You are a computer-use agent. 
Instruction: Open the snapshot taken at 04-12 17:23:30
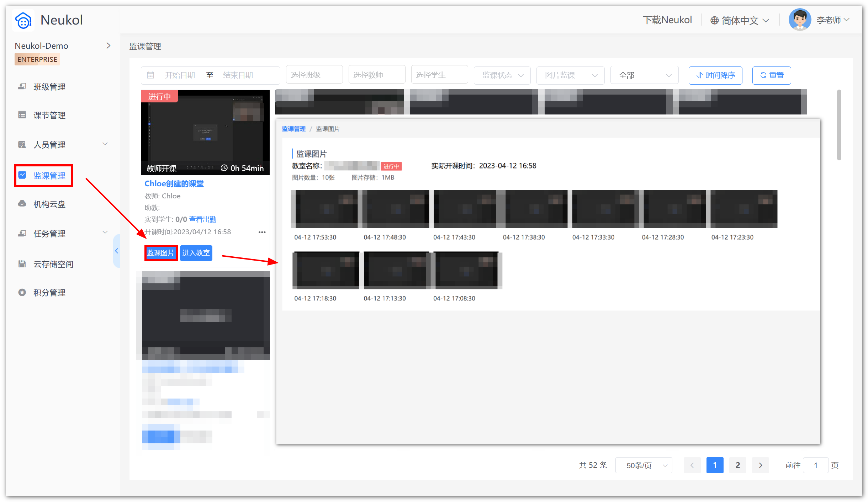pos(744,209)
